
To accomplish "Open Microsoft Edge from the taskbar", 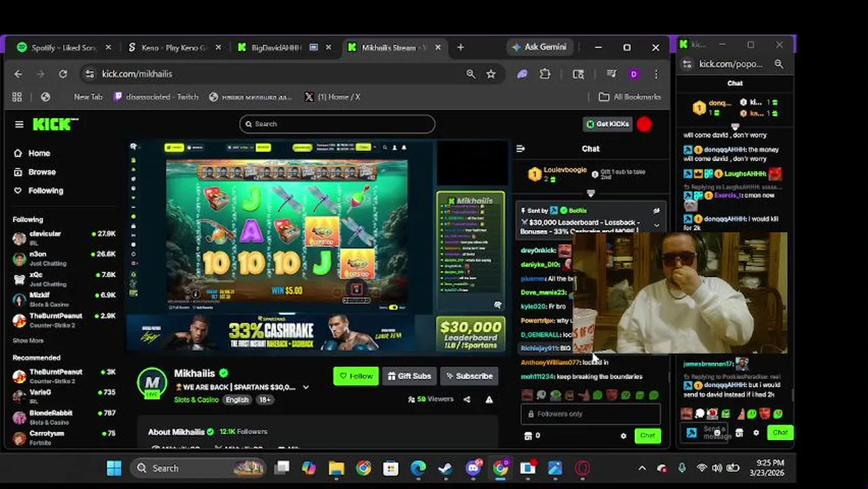I will (x=418, y=468).
